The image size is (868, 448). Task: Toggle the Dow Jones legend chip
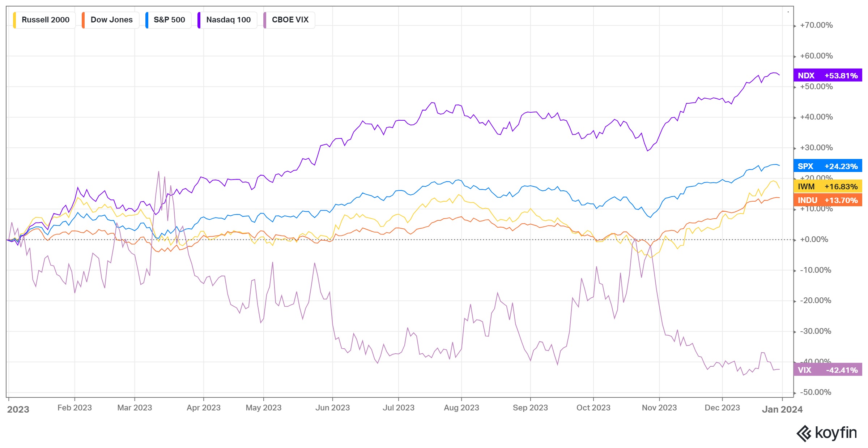click(x=111, y=20)
